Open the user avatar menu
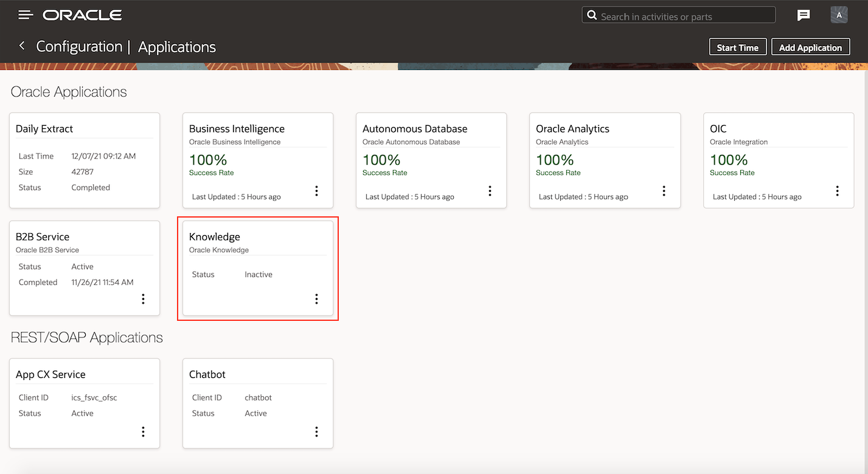 click(839, 15)
